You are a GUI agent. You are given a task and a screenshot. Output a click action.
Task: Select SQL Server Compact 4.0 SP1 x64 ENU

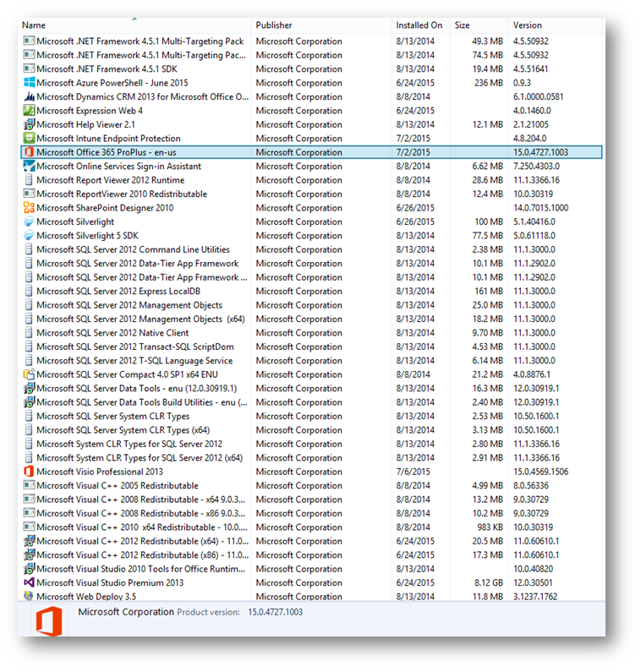[128, 374]
